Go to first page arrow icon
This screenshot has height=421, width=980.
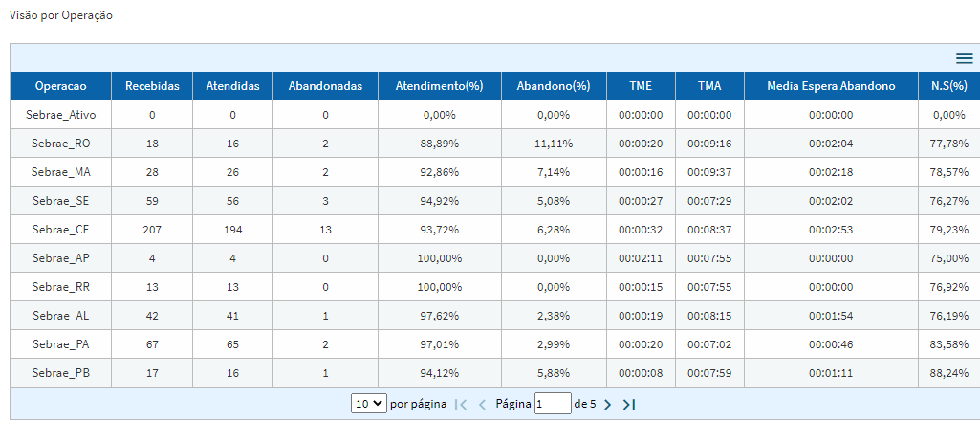pos(461,404)
